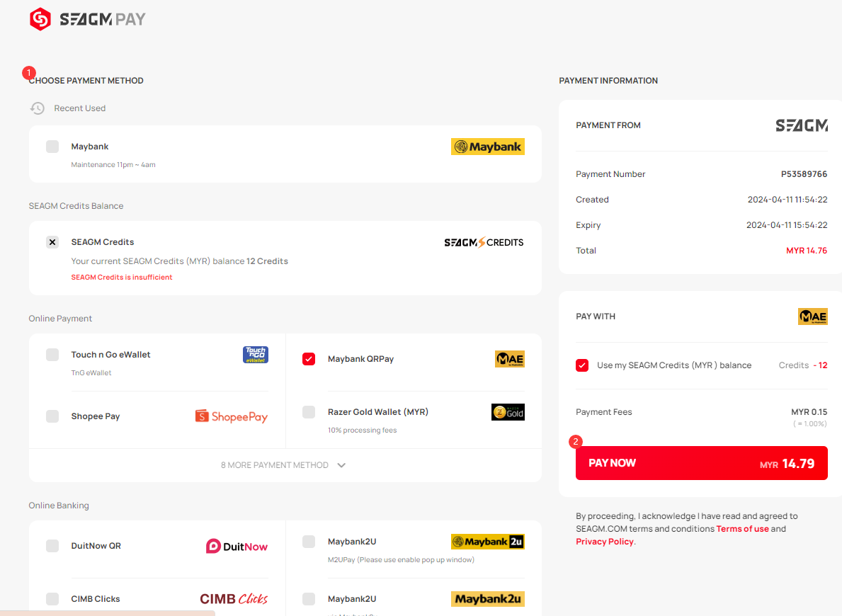Select Touch n Go eWallet checkbox
The height and width of the screenshot is (616, 842).
[52, 355]
